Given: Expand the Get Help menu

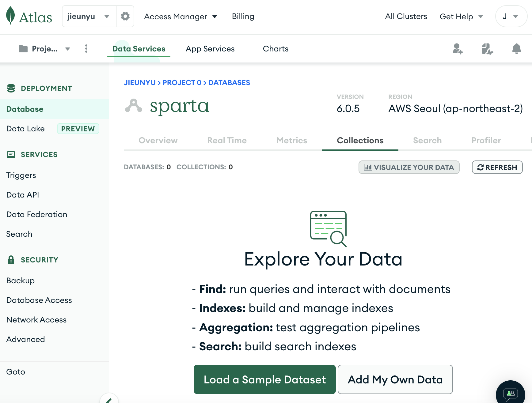Looking at the screenshot, I should [461, 17].
